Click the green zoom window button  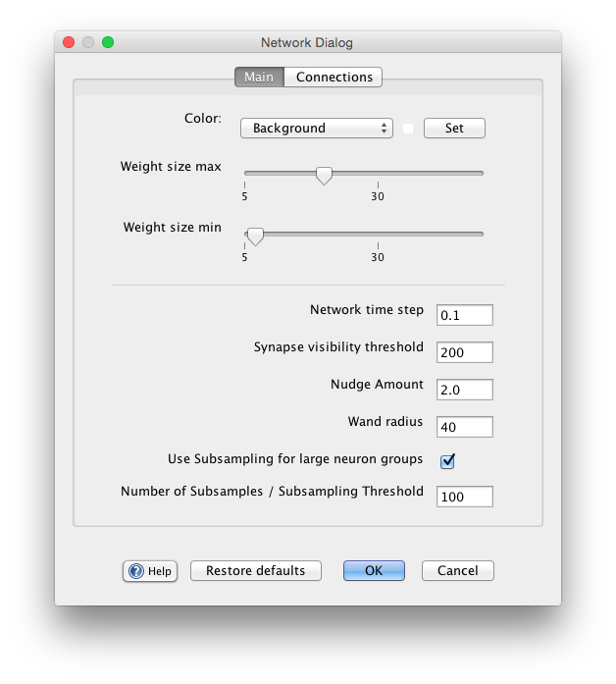click(x=108, y=43)
